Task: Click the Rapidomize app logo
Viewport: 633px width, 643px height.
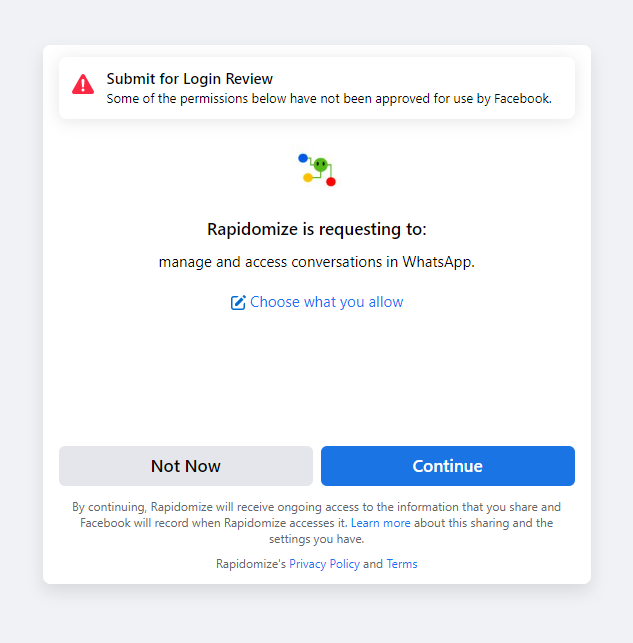Action: [317, 169]
